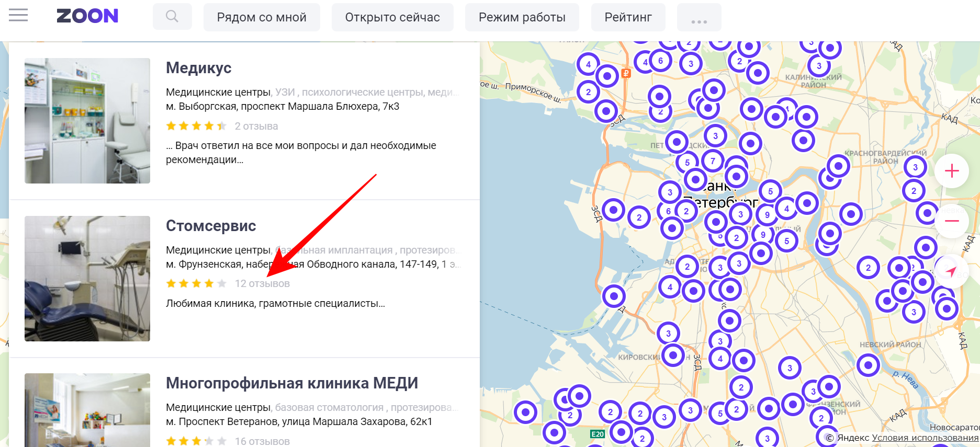Viewport: 980px width, 447px height.
Task: Click Медикус address 'проспект Маршала Блюхера, 7к3'
Action: [x=320, y=106]
